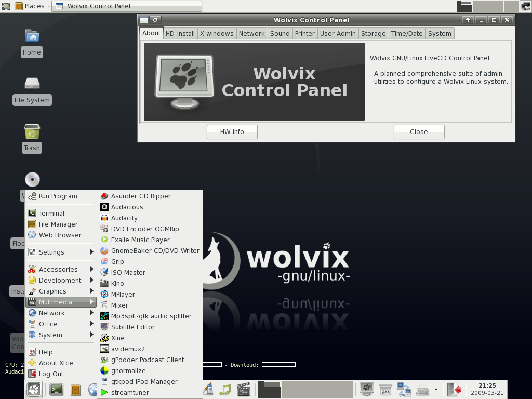Click the Xfce paw menu button in panel
532x399 pixels.
(x=34, y=390)
